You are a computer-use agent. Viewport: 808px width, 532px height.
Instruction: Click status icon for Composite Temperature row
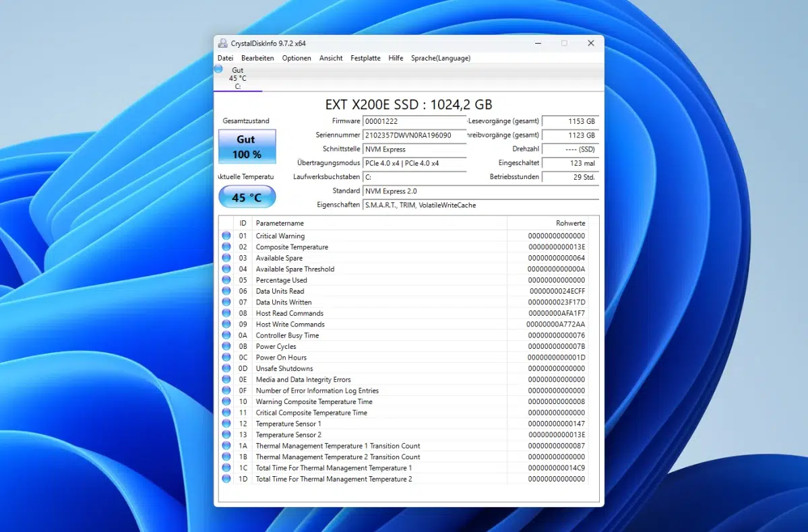point(226,246)
